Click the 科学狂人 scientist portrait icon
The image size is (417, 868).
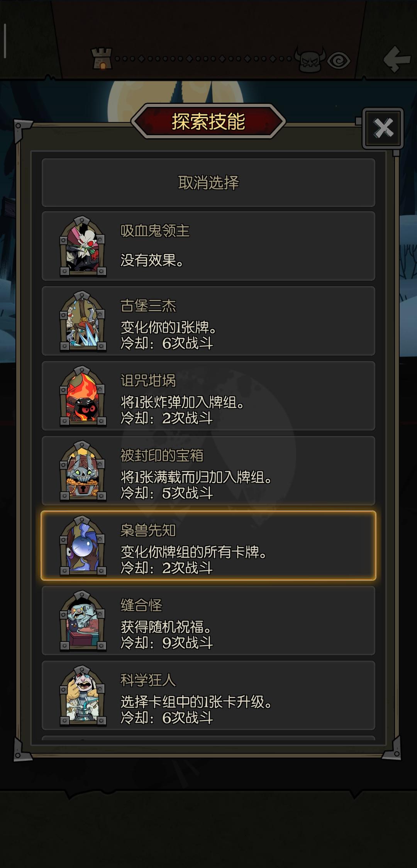[x=83, y=696]
